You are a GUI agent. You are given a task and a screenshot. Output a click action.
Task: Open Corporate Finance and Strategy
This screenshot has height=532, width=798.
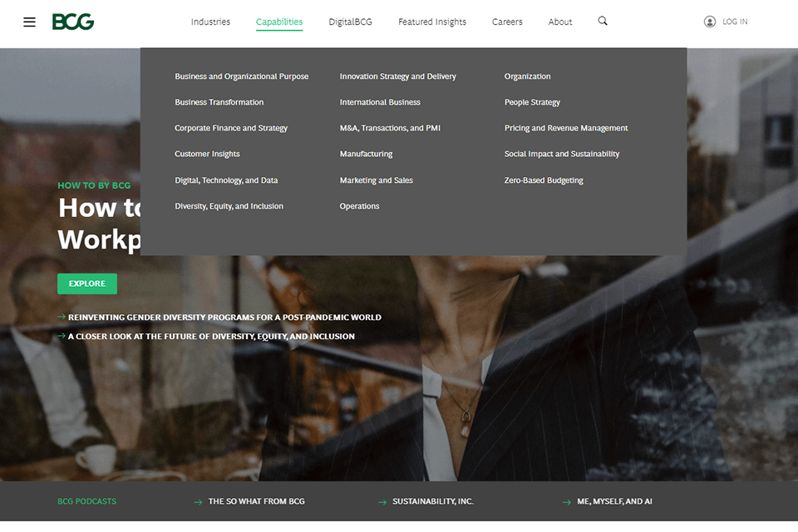pos(231,128)
